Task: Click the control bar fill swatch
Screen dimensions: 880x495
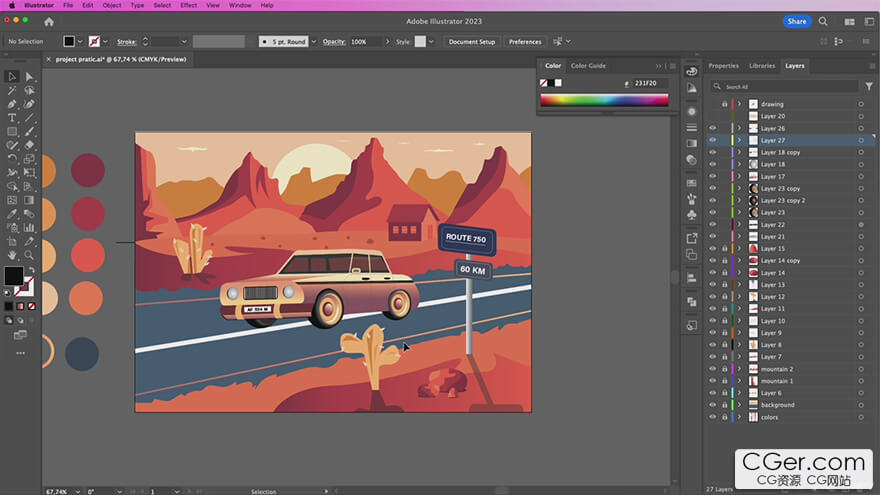Action: [69, 42]
